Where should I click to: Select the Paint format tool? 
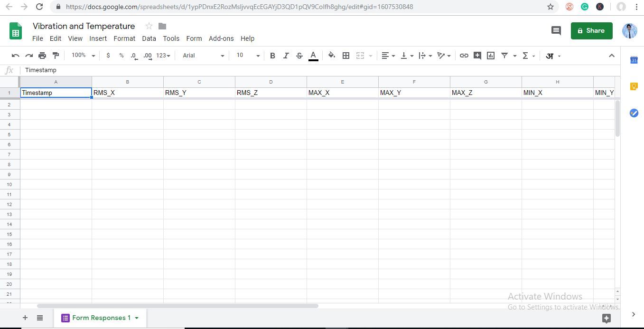click(56, 56)
